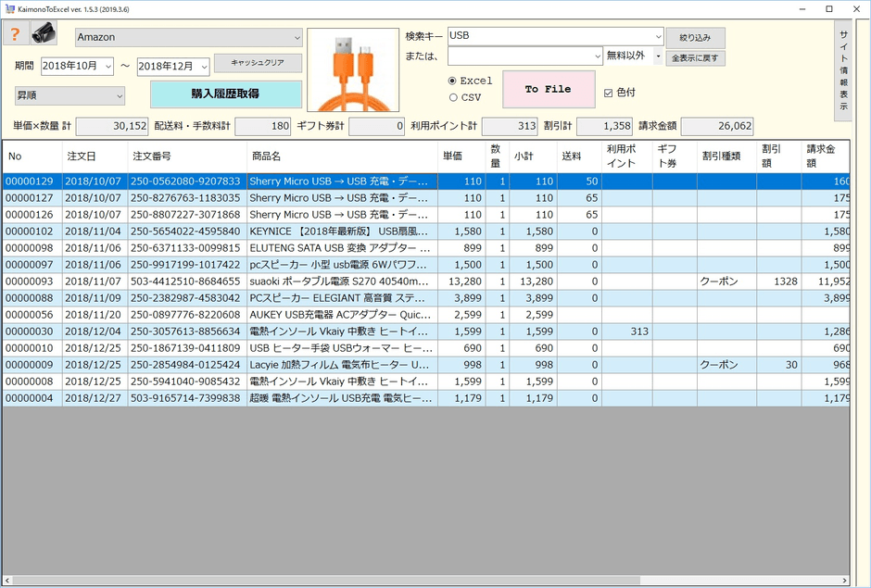Screen dimensions: 871x588
Task: Click the orange question mark help icon
Action: (16, 33)
